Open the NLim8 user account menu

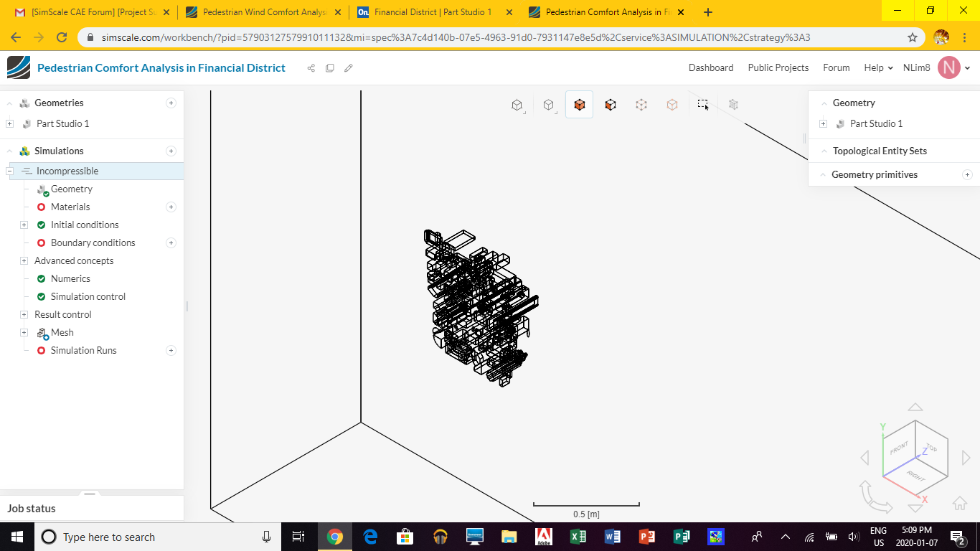(x=937, y=67)
